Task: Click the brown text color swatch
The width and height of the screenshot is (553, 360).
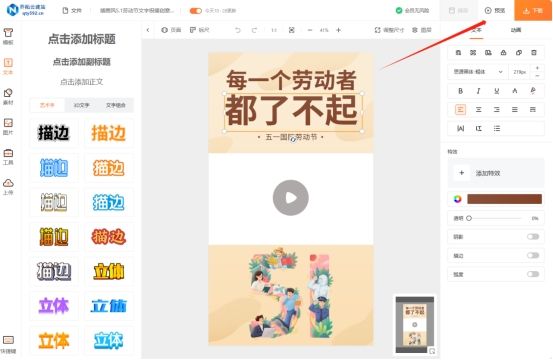Action: (504, 199)
